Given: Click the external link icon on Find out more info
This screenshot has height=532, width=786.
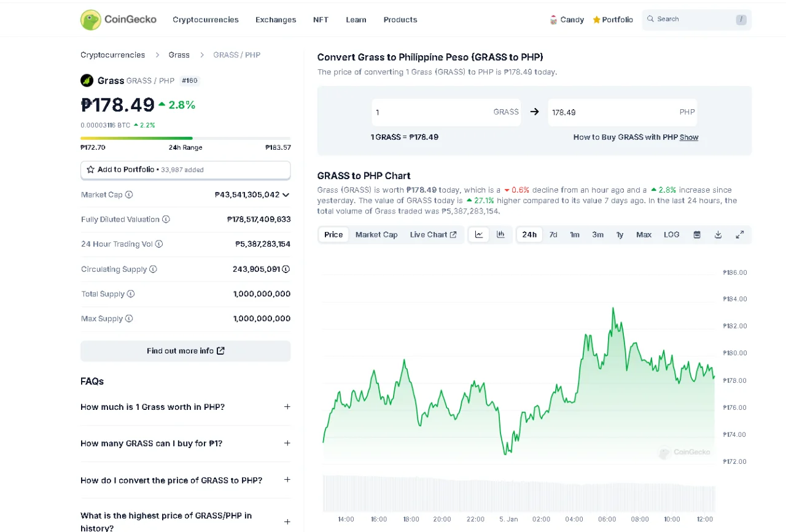Looking at the screenshot, I should pos(221,351).
